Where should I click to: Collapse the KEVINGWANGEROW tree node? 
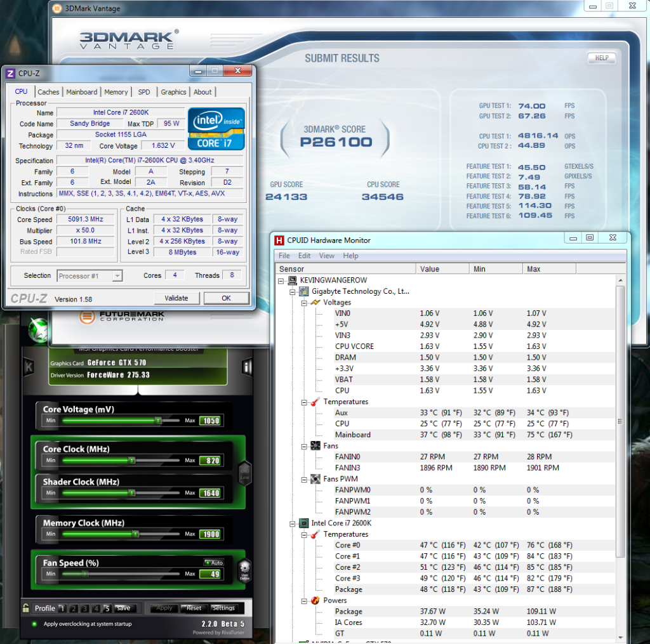(x=281, y=281)
